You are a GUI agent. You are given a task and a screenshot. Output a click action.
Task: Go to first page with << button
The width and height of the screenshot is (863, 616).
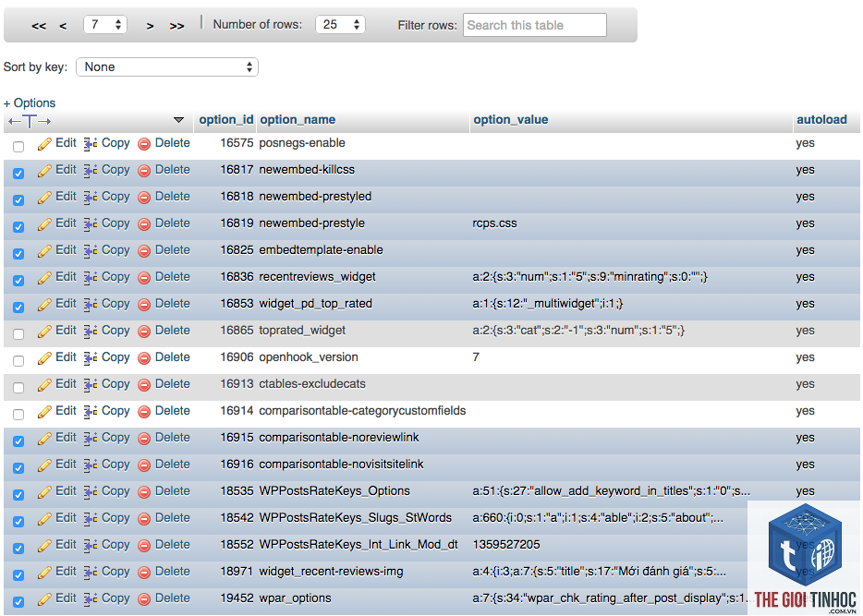point(39,26)
